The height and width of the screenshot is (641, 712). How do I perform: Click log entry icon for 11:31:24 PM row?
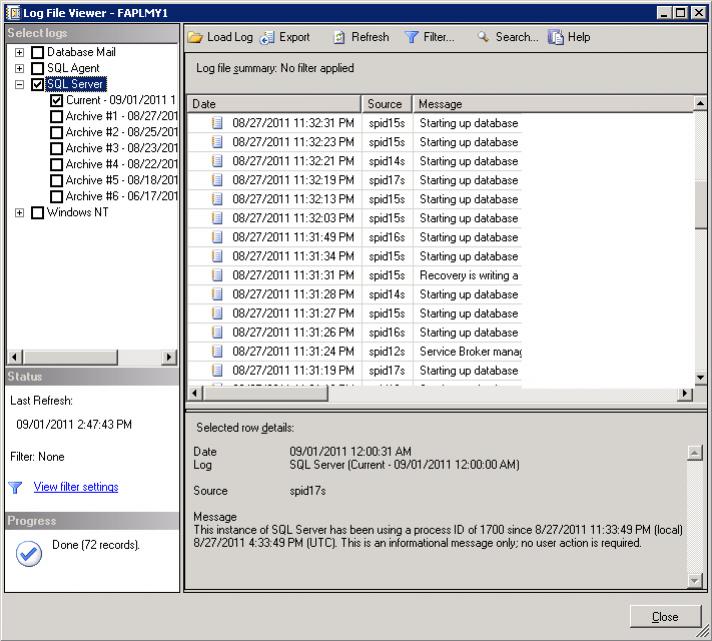pos(218,351)
